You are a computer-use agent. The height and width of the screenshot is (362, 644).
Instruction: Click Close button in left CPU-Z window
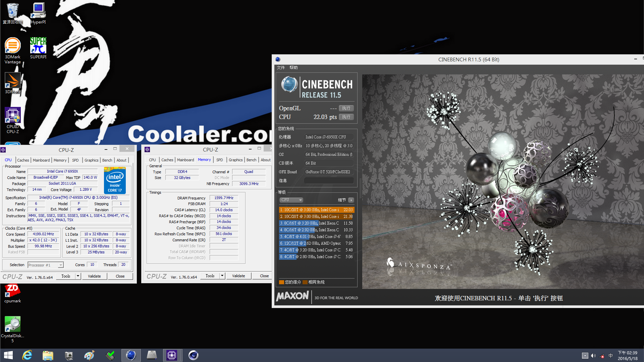[120, 276]
